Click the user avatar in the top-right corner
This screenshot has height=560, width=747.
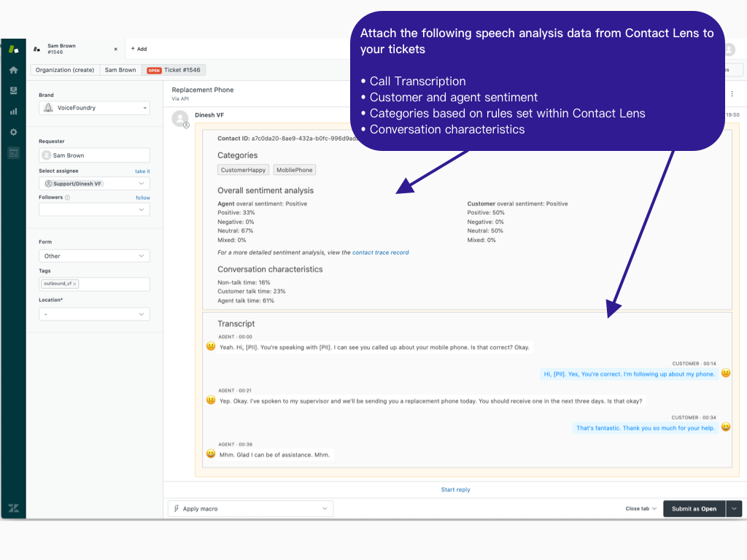[731, 49]
